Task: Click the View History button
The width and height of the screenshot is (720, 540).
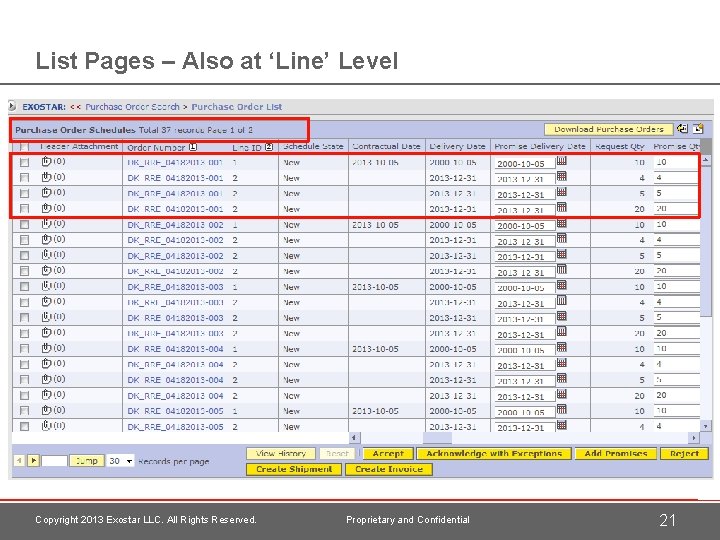Action: [x=281, y=454]
